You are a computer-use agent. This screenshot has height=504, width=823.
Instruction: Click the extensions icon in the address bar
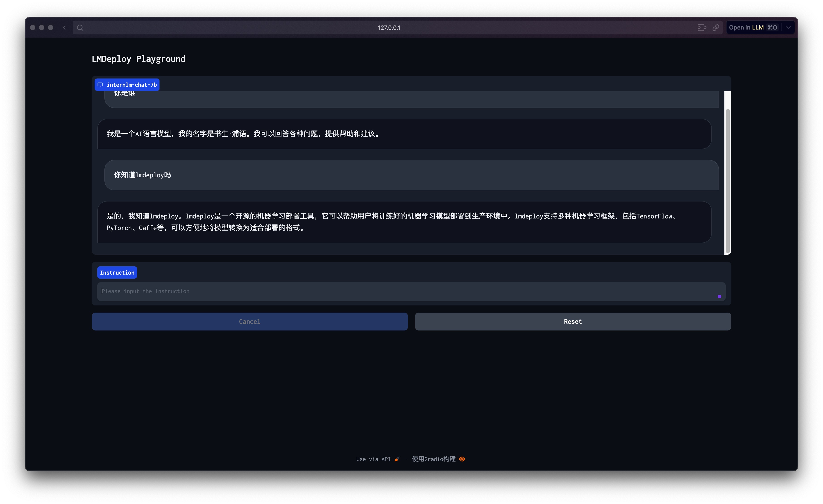tap(701, 27)
